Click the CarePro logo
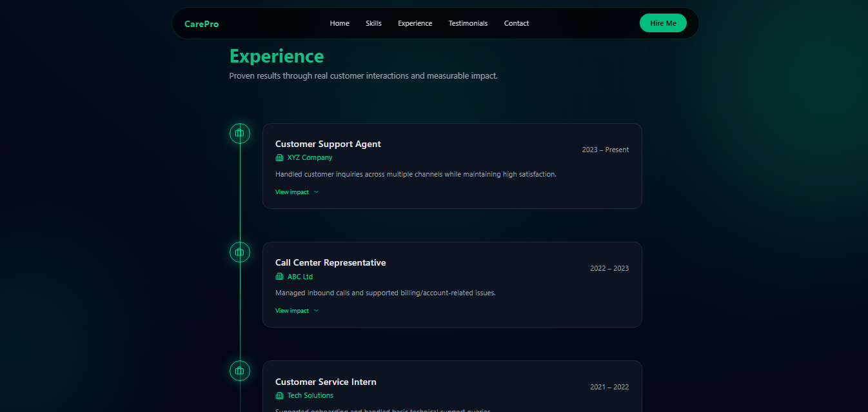The image size is (868, 412). (201, 24)
